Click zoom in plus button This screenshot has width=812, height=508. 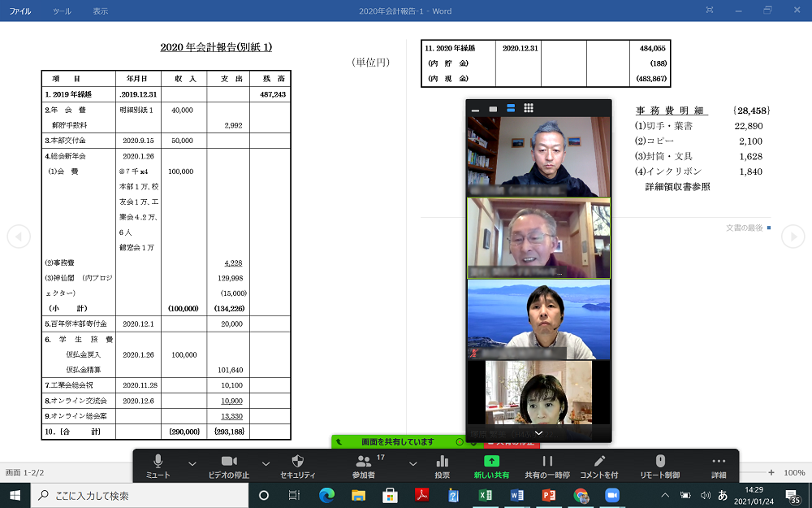click(771, 472)
